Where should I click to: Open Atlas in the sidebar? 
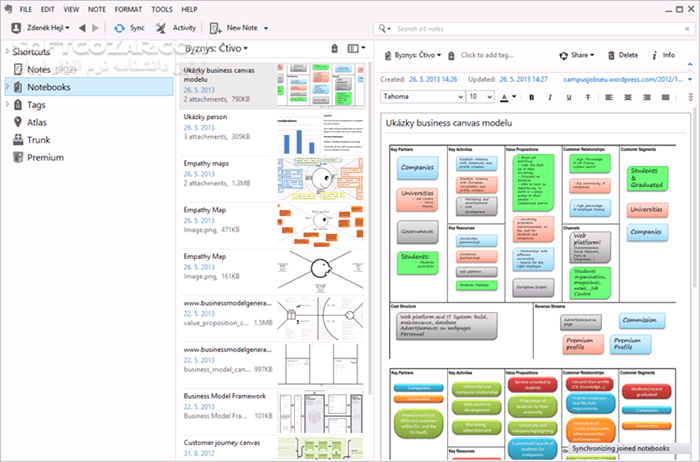coord(37,122)
